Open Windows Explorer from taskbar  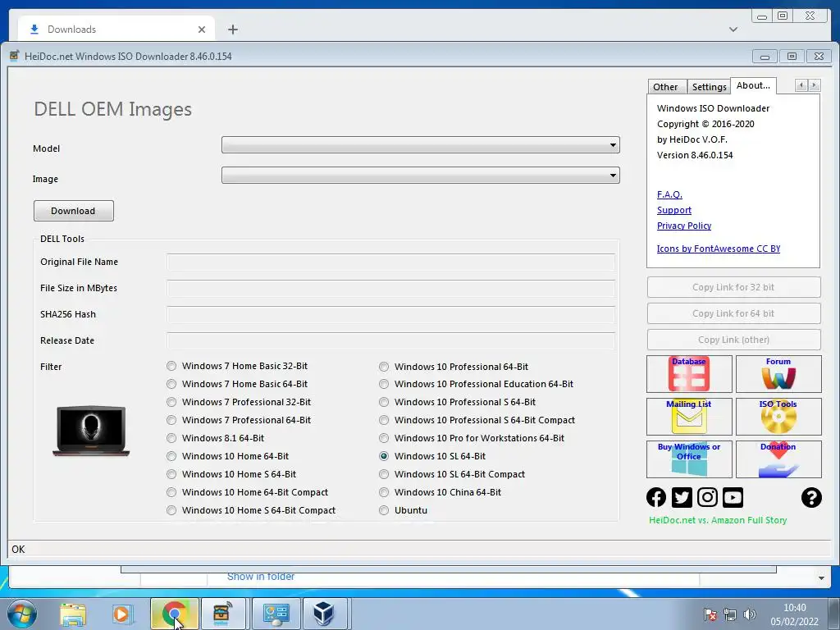point(73,614)
